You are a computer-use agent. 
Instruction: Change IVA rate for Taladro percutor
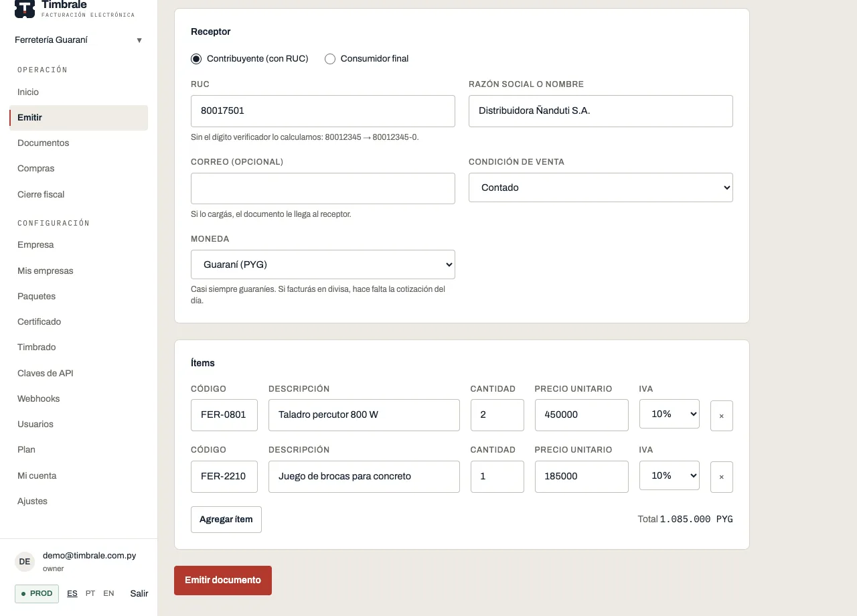[x=670, y=414]
